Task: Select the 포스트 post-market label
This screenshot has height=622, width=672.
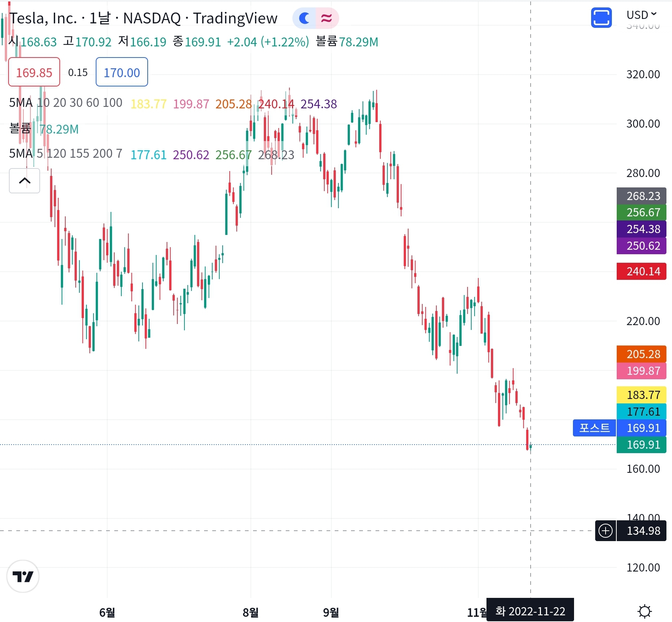Action: [594, 428]
